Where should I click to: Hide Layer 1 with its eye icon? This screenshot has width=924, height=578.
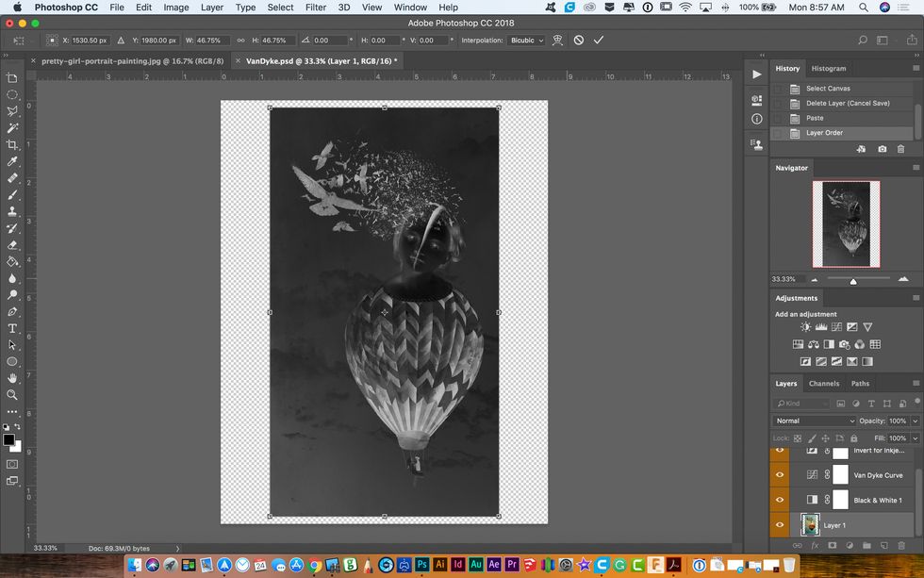click(780, 525)
